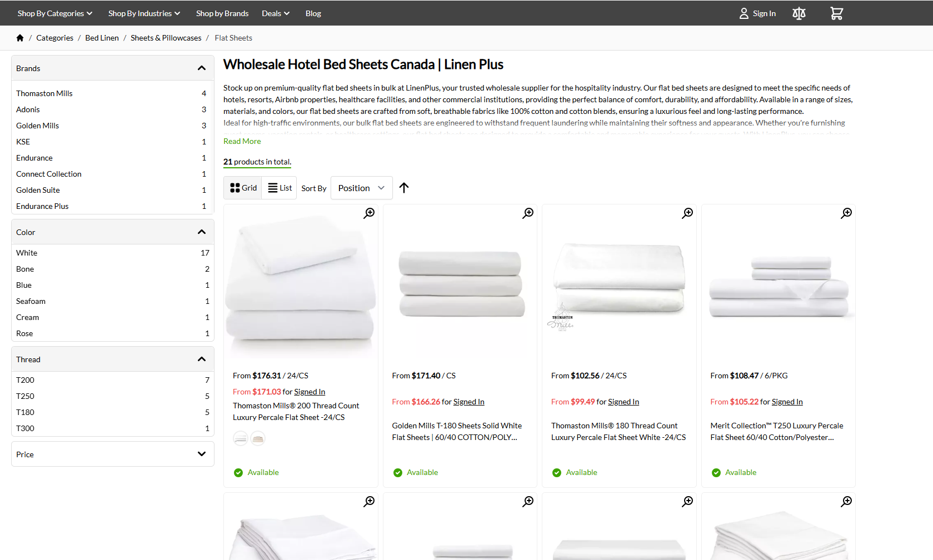933x560 pixels.
Task: Open the Deals menu
Action: click(276, 13)
